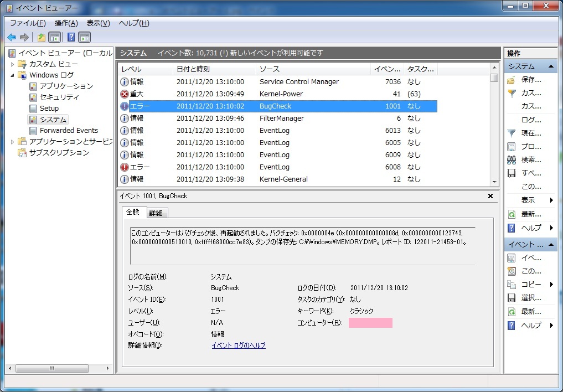Click the binoculars Find icon in Actions pane
This screenshot has height=392, width=563.
pyautogui.click(x=512, y=159)
